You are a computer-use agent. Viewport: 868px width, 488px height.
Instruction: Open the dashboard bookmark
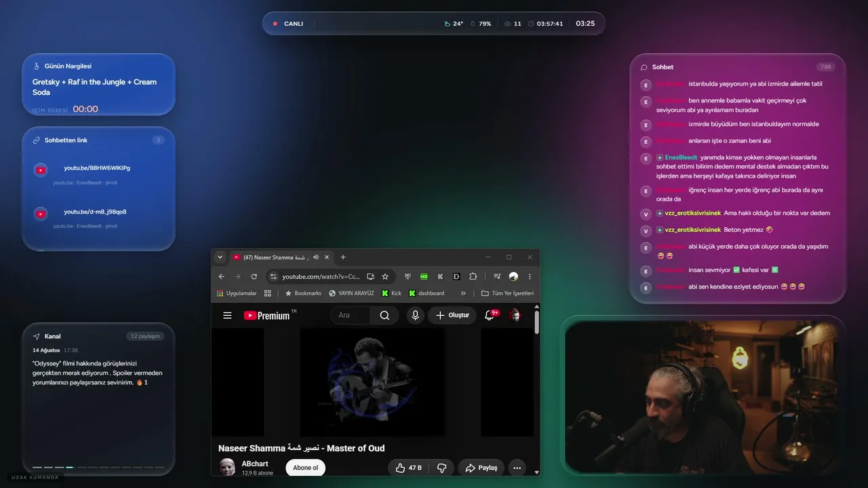[427, 293]
